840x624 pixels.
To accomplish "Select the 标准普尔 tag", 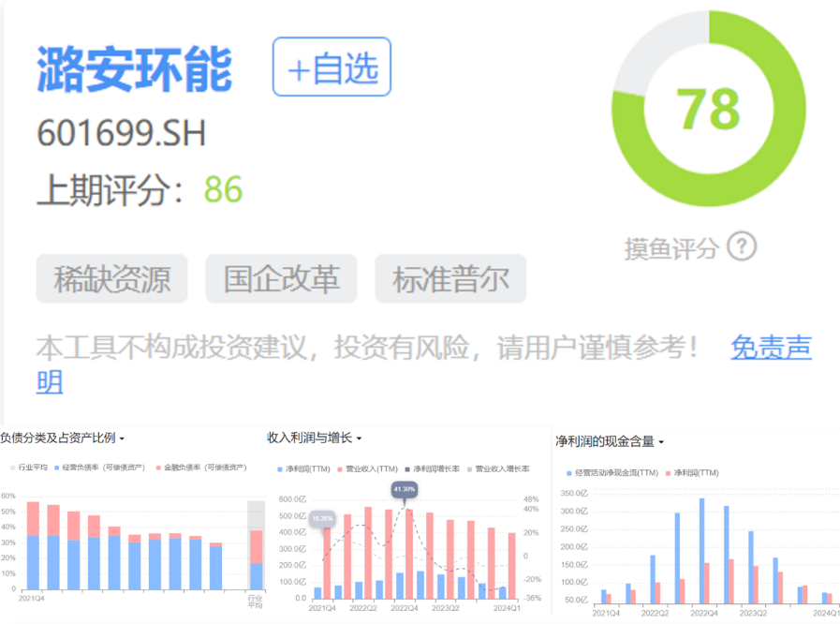I will [x=450, y=279].
